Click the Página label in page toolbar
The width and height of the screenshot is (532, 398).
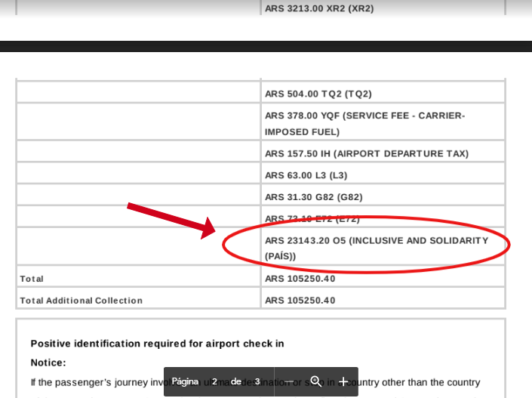point(185,381)
